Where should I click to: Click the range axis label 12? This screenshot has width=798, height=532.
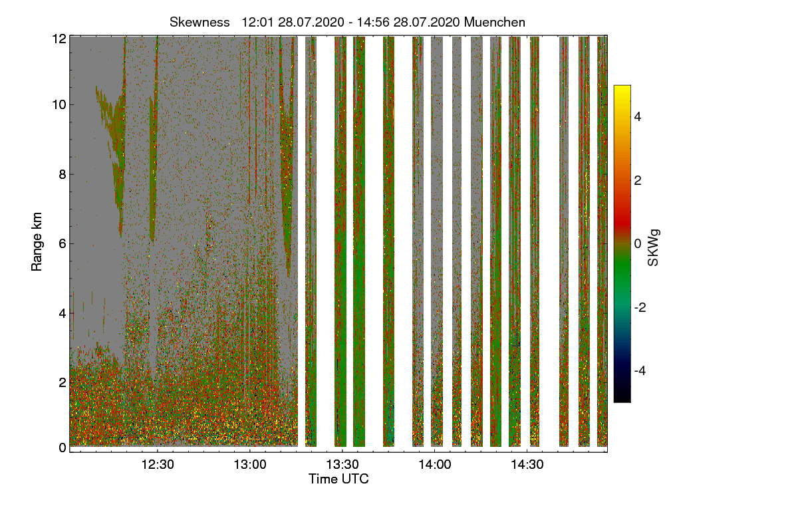pyautogui.click(x=59, y=39)
